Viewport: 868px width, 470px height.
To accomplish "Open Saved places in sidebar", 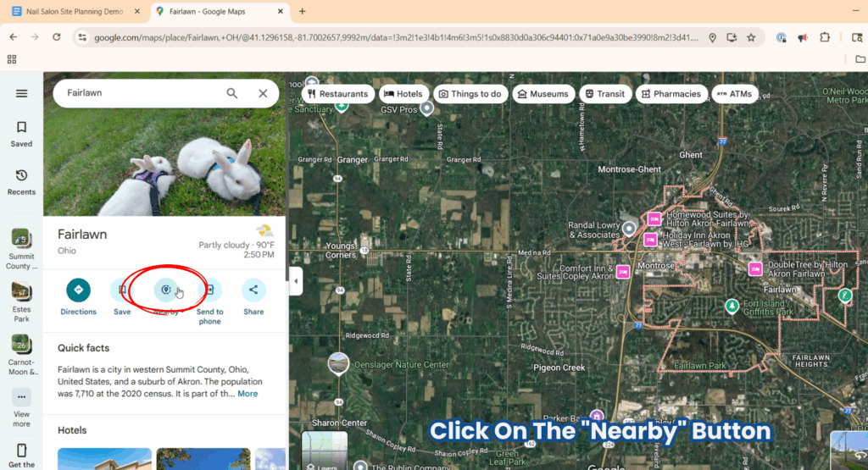I will pos(21,135).
